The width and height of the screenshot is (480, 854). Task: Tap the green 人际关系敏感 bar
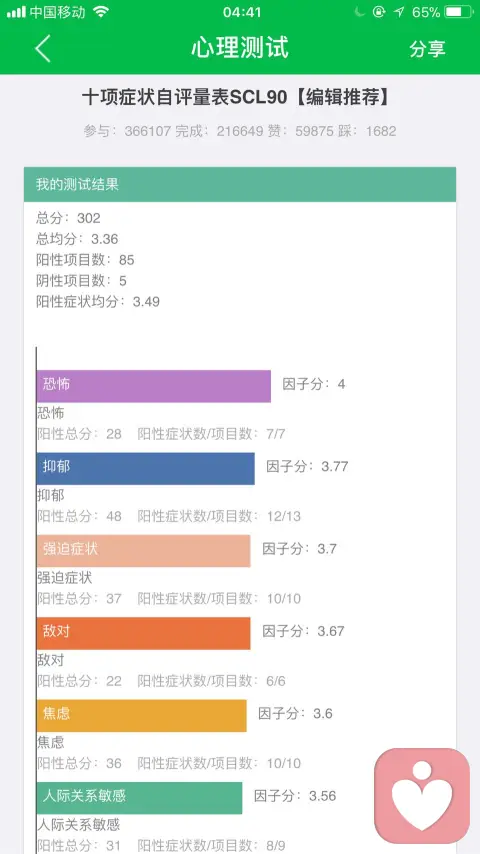click(x=139, y=798)
